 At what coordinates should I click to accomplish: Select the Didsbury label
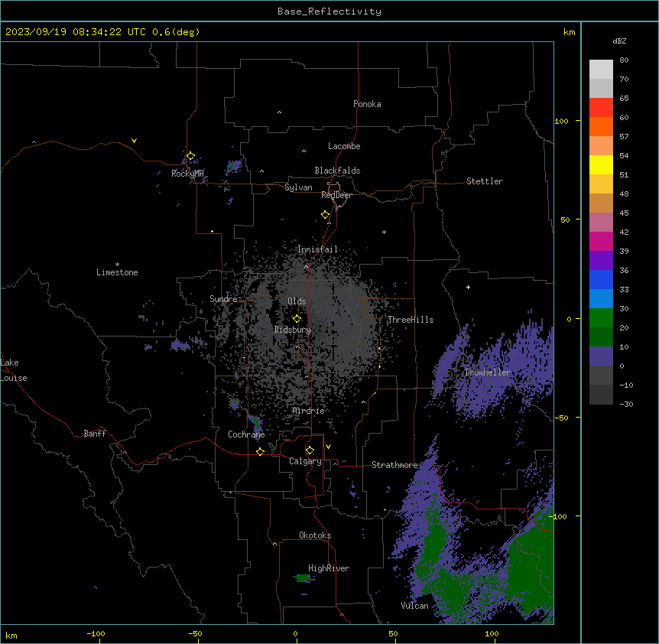point(293,330)
